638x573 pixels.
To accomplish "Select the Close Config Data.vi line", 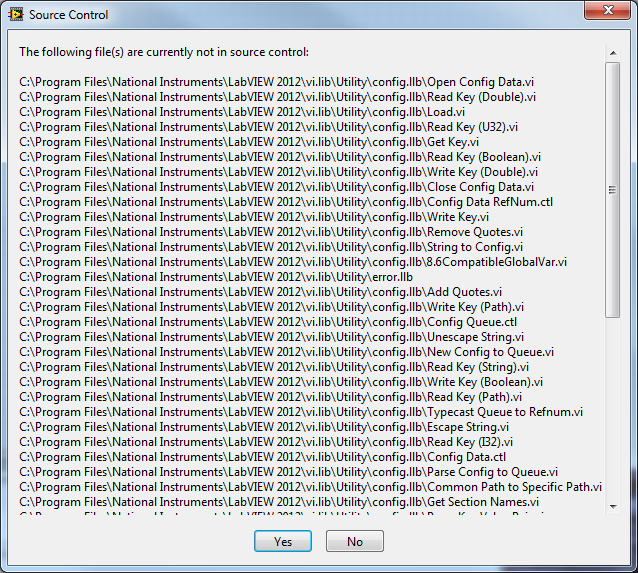I will pyautogui.click(x=276, y=188).
